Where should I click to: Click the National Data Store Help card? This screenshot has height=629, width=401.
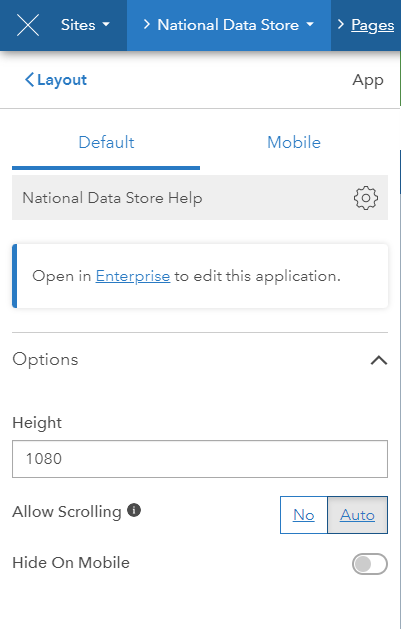pos(200,197)
